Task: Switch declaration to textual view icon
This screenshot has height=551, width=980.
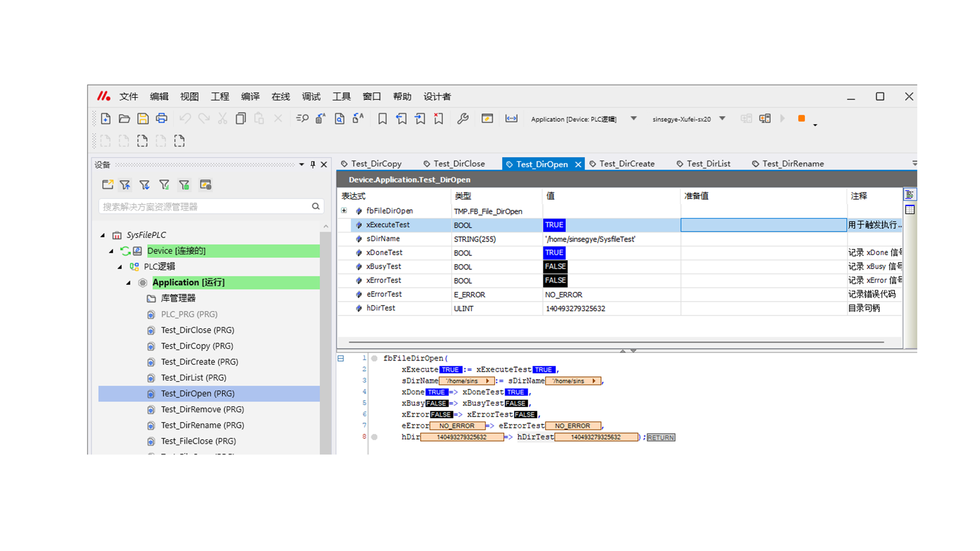Action: coord(910,194)
